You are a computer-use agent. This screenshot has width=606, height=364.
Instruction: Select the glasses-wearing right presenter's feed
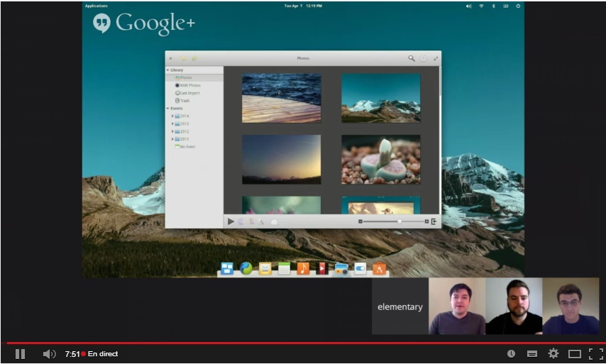571,306
